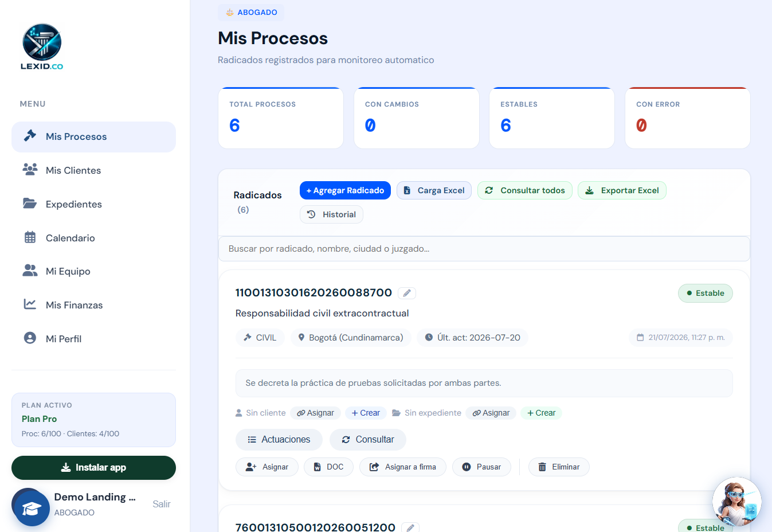Click the last actuación note text
The width and height of the screenshot is (772, 532).
[x=373, y=383]
